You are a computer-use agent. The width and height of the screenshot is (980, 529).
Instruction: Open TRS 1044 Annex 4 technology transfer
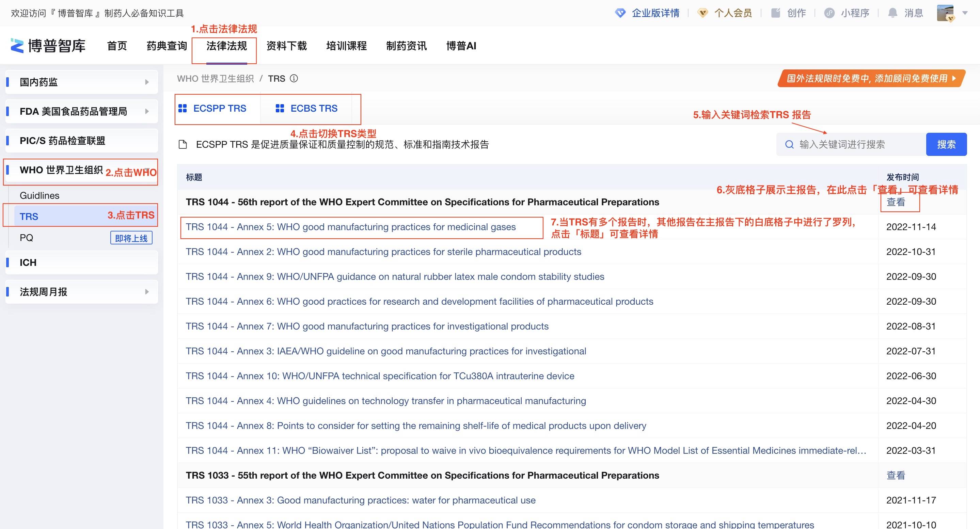[386, 401]
